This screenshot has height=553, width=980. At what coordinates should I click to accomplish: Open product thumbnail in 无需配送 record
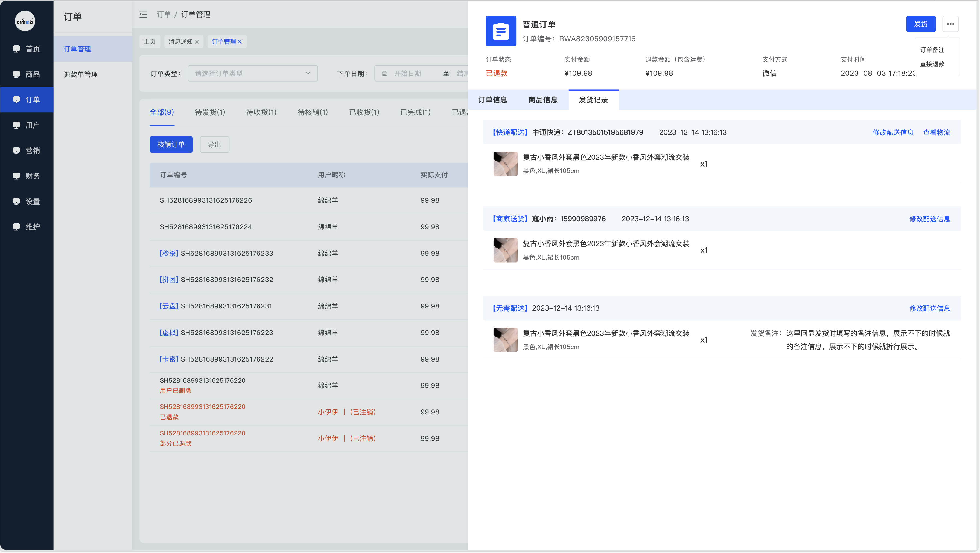[x=506, y=340]
